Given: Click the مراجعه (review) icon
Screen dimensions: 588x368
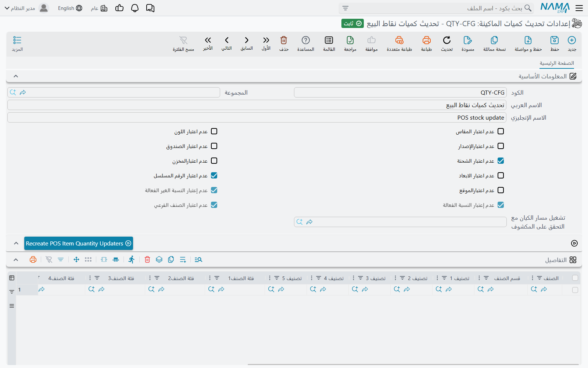Looking at the screenshot, I should tap(350, 40).
